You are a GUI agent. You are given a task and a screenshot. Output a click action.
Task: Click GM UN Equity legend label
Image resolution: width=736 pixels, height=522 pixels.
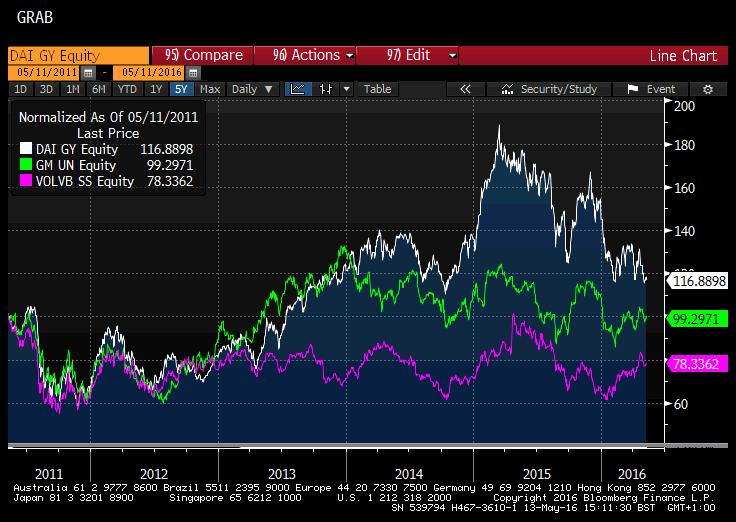tap(76, 165)
